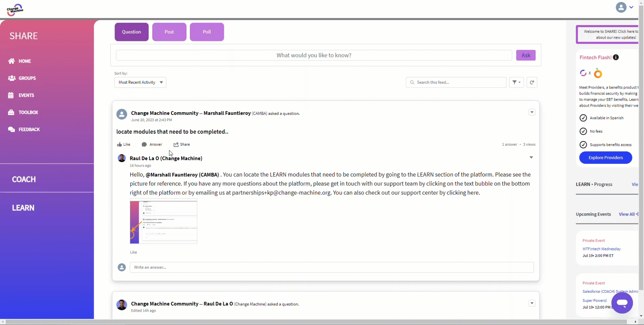Open the chat support bubble
Screen dimensions: 644x325
[622, 303]
